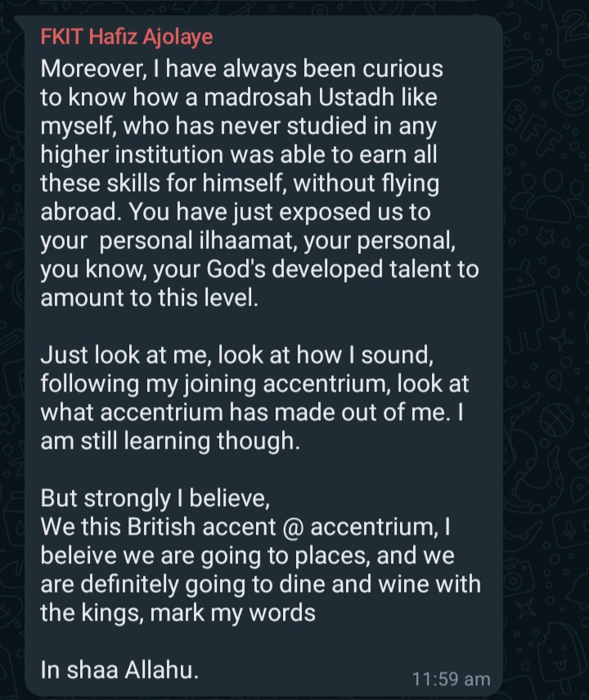Tap "are definitely going to dine and wine with"
This screenshot has width=589, height=700.
[x=261, y=584]
